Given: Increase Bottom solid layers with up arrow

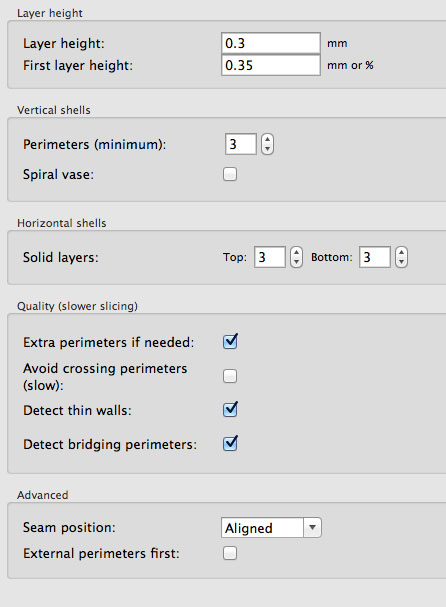Looking at the screenshot, I should (x=401, y=252).
